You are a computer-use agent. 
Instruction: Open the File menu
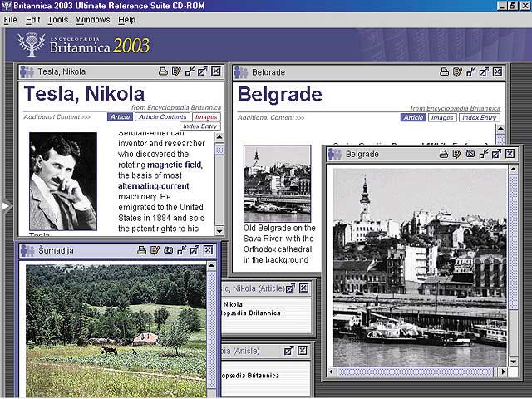pos(10,20)
